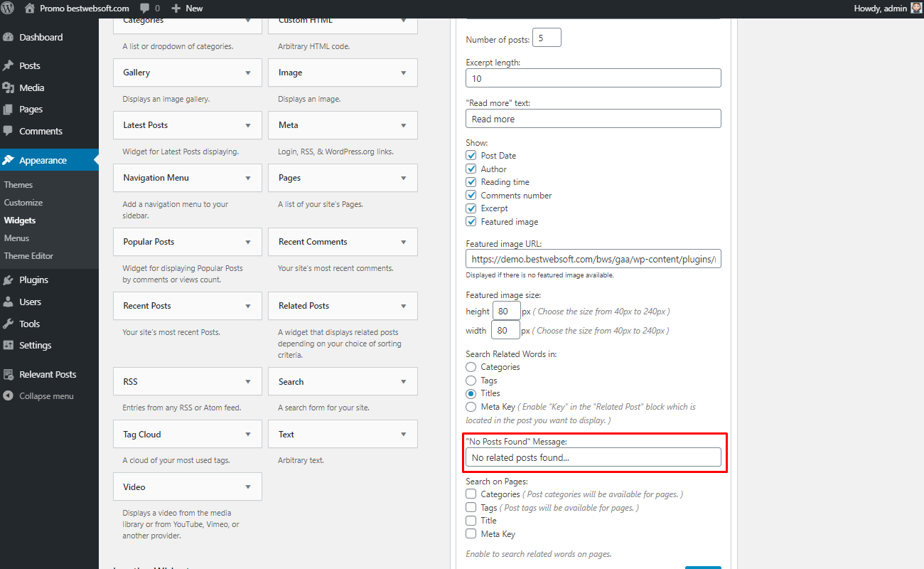Viewport: 924px width, 569px height.
Task: Click the Posts pin icon in sidebar
Action: pos(9,65)
